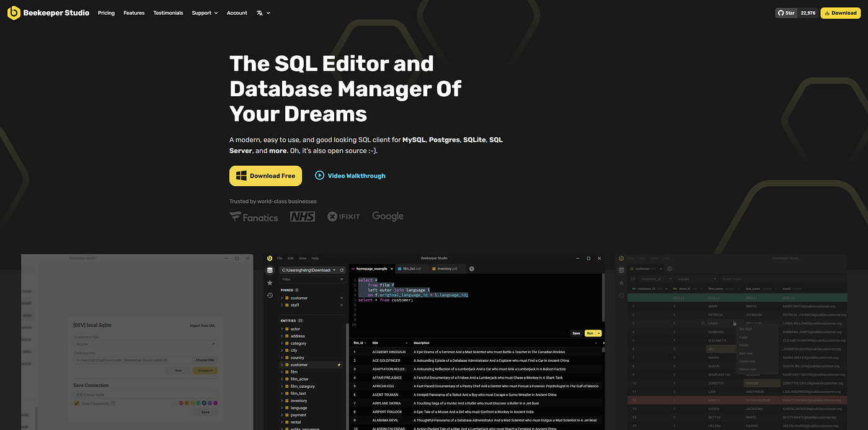This screenshot has width=868, height=430.
Task: Expand the address table in entities
Action: [x=281, y=336]
